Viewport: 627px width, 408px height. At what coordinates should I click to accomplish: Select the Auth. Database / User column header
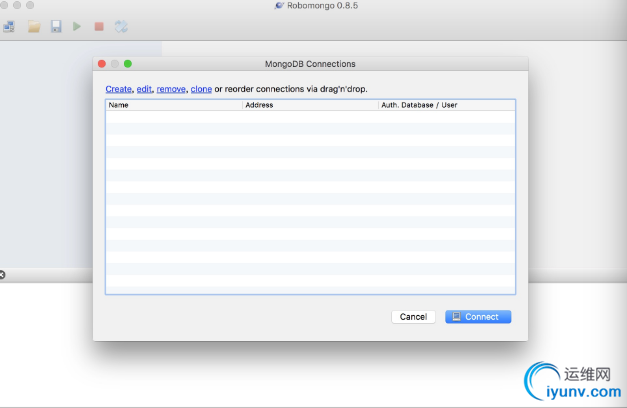447,105
